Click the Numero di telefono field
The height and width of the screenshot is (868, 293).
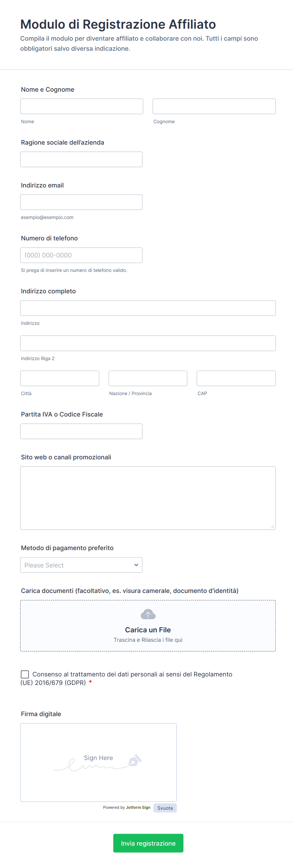(81, 255)
